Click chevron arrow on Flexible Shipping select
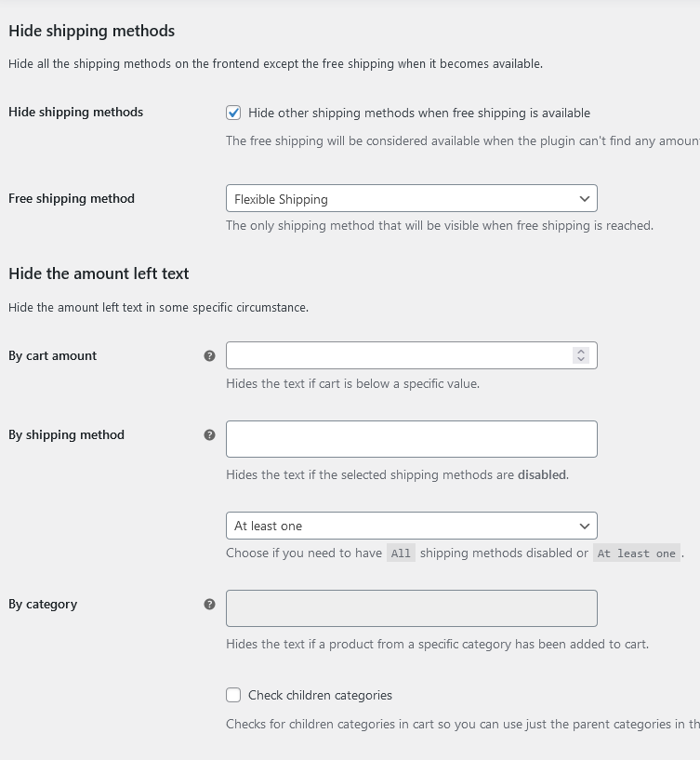700x760 pixels. coord(584,199)
